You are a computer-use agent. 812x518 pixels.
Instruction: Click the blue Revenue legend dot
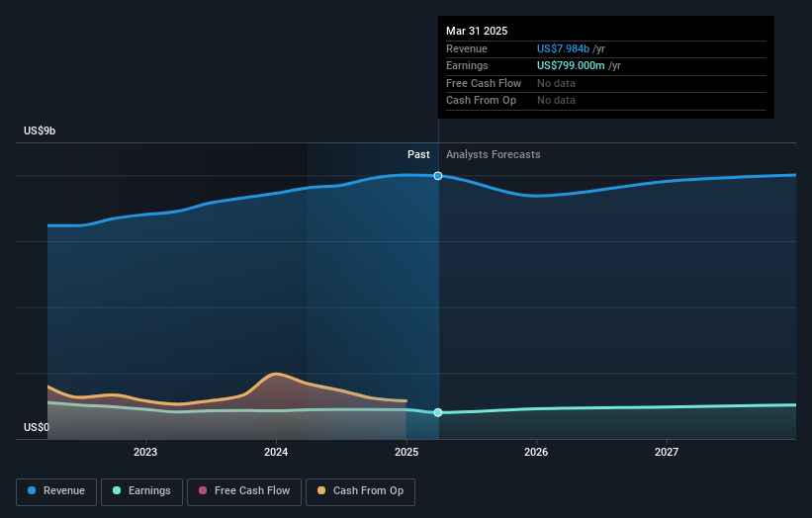pos(32,490)
